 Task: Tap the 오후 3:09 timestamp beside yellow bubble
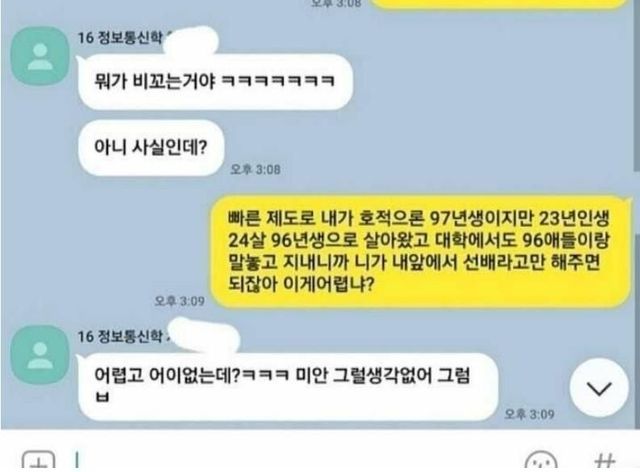pos(179,301)
